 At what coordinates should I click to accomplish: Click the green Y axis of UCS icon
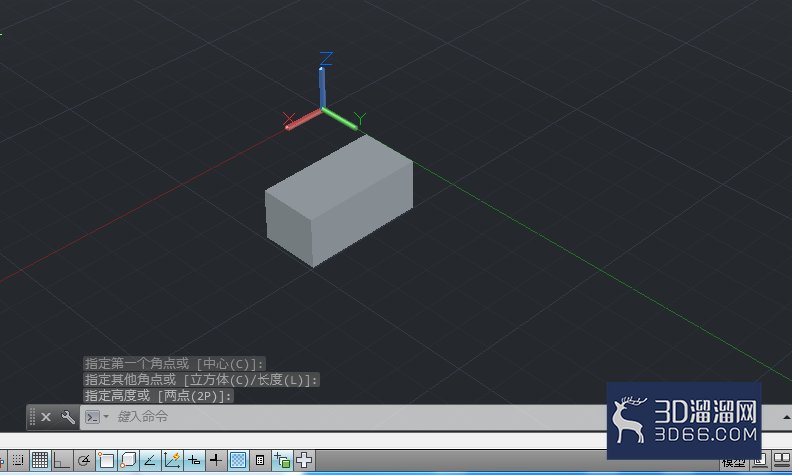339,119
